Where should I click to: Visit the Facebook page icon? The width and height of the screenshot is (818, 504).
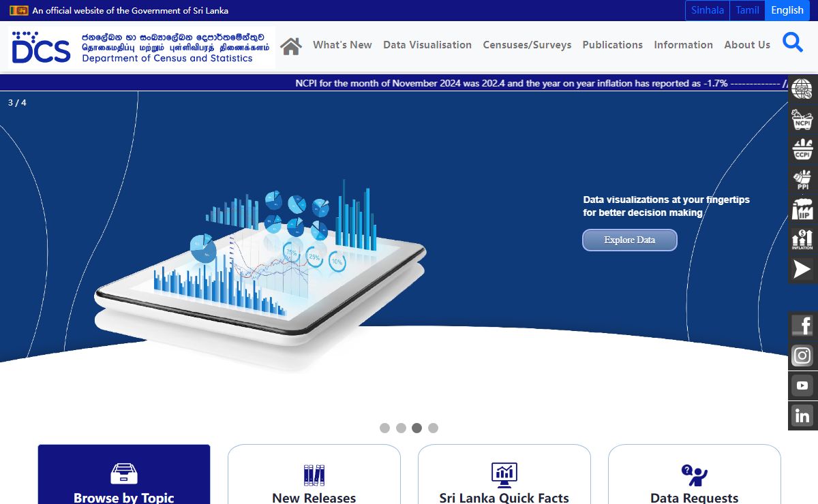click(803, 326)
